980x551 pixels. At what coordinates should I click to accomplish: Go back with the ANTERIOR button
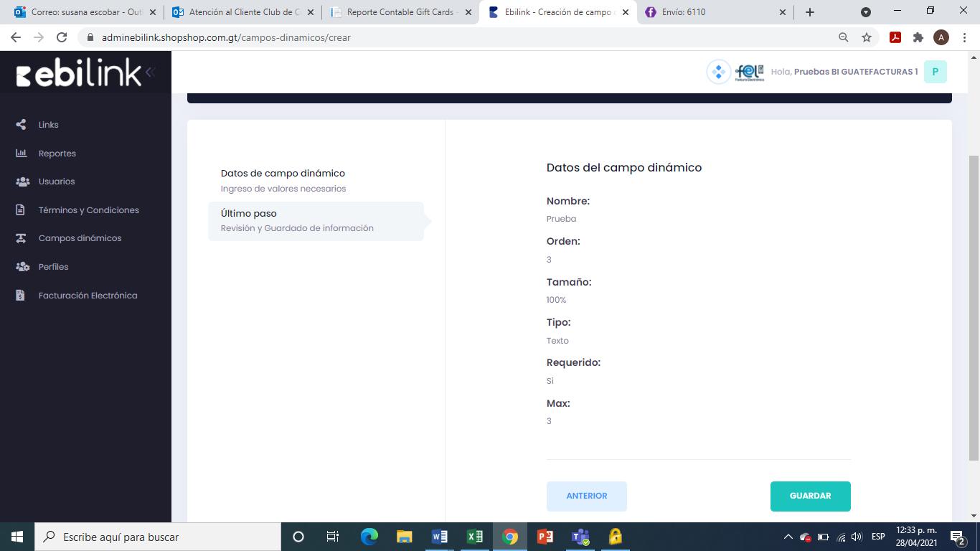coord(587,496)
